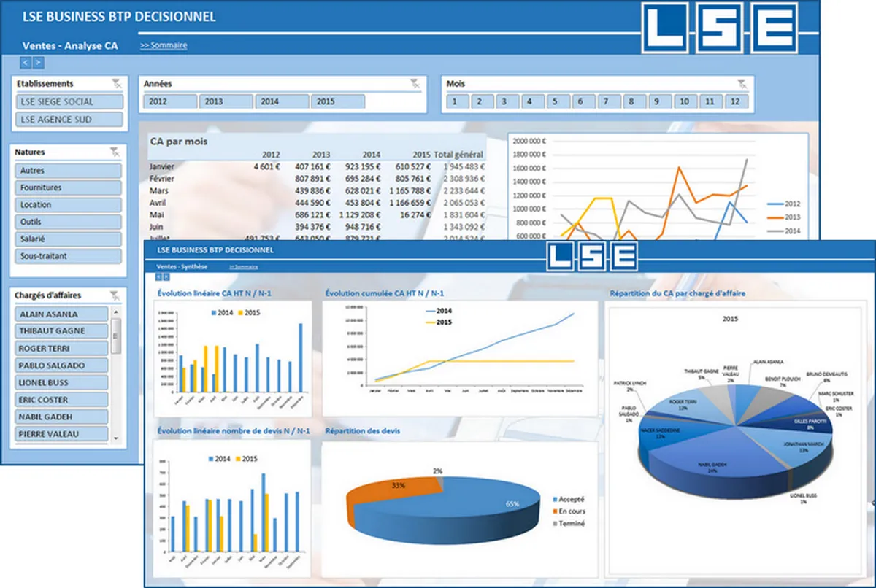Select ROGER TERRI in Chargés d'affaires
This screenshot has width=876, height=588.
61,348
